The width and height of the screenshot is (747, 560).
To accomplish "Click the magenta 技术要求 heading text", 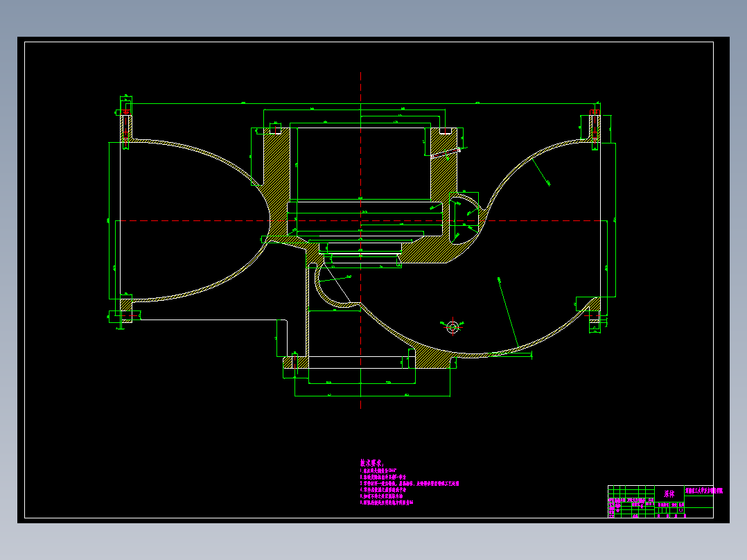I will click(371, 463).
